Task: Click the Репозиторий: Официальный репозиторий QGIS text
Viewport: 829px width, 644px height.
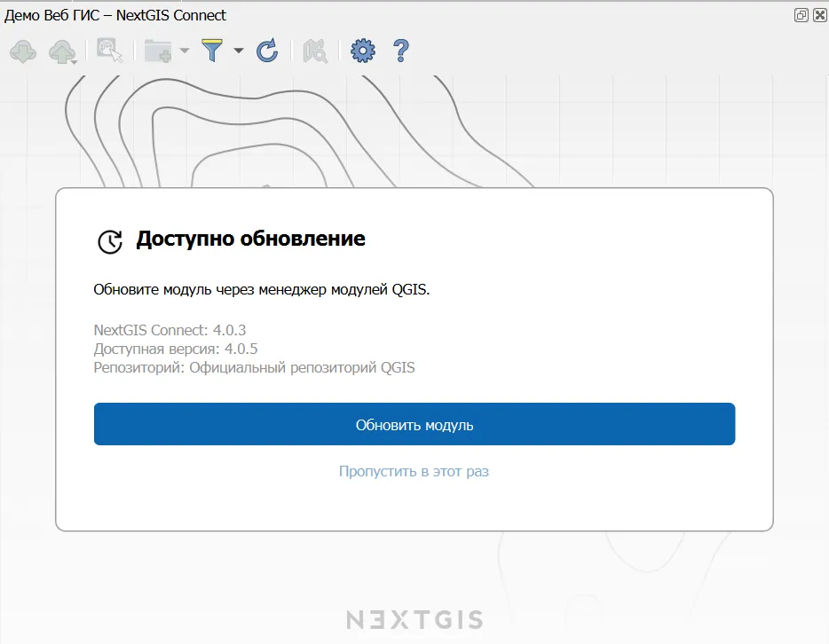Action: [255, 368]
